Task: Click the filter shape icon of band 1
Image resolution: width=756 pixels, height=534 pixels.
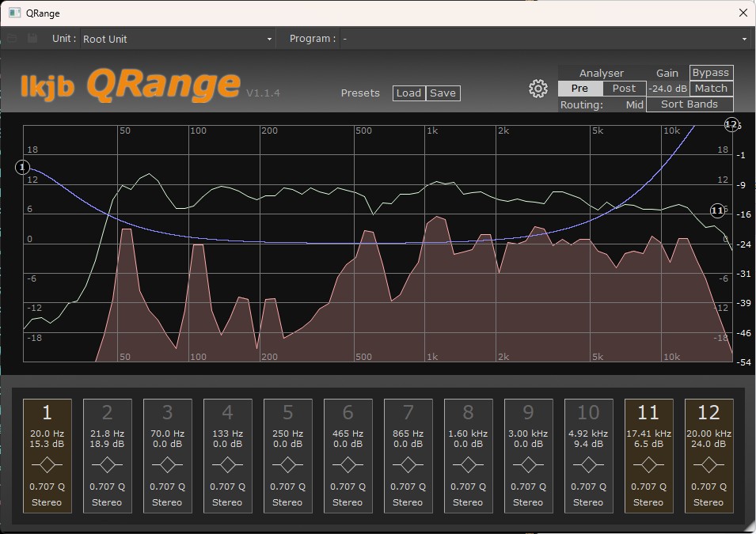Action: [x=47, y=464]
